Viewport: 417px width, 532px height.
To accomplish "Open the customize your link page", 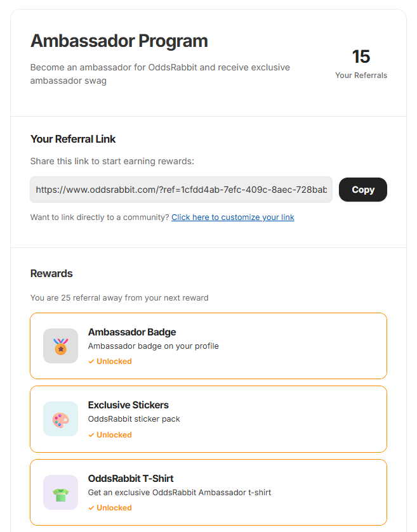I will pyautogui.click(x=232, y=217).
